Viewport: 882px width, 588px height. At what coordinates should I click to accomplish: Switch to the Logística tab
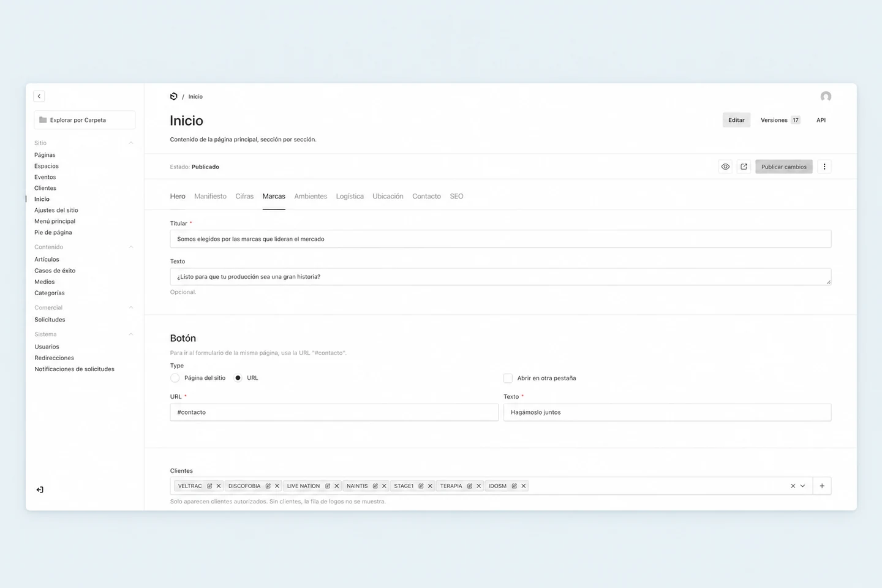[350, 196]
